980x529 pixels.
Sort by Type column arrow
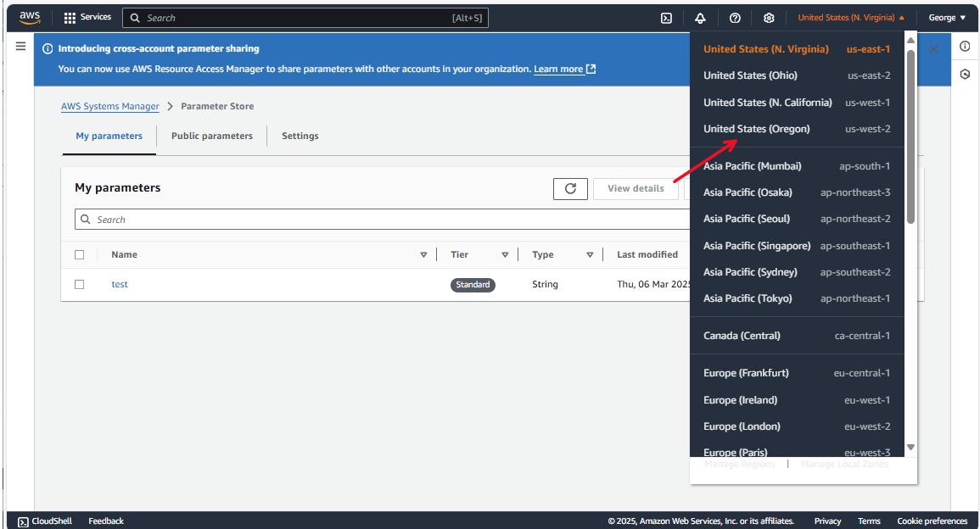[590, 255]
